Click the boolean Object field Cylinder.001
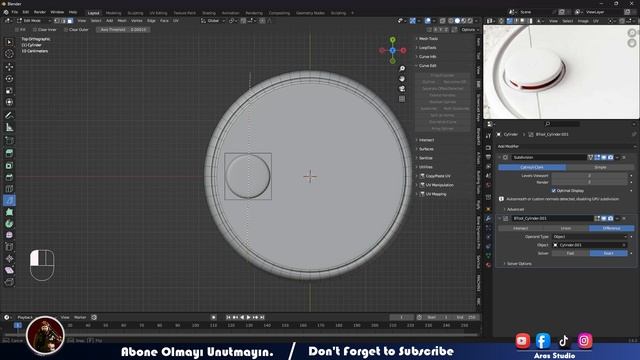The width and height of the screenshot is (640, 360). click(x=590, y=245)
